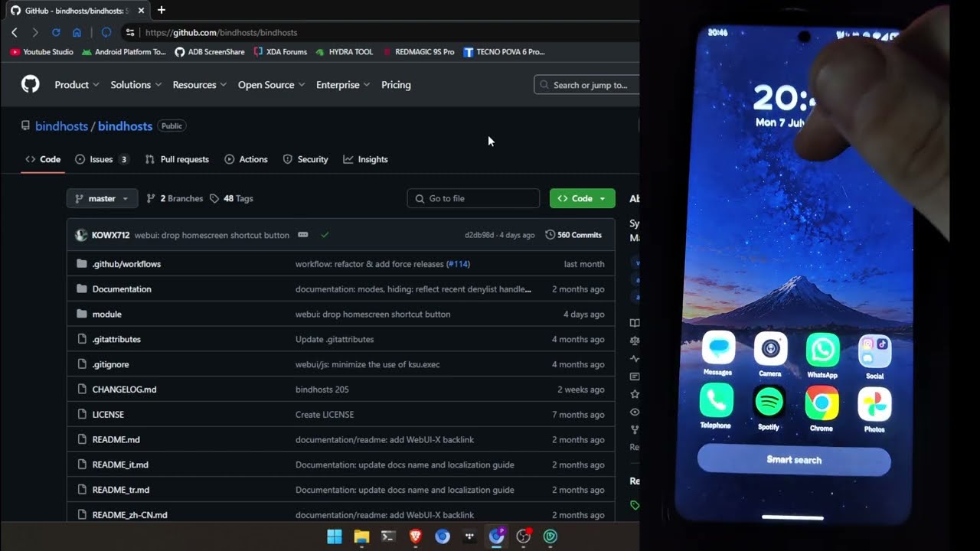The width and height of the screenshot is (980, 551).
Task: Open the Resources dropdown
Action: (x=200, y=85)
